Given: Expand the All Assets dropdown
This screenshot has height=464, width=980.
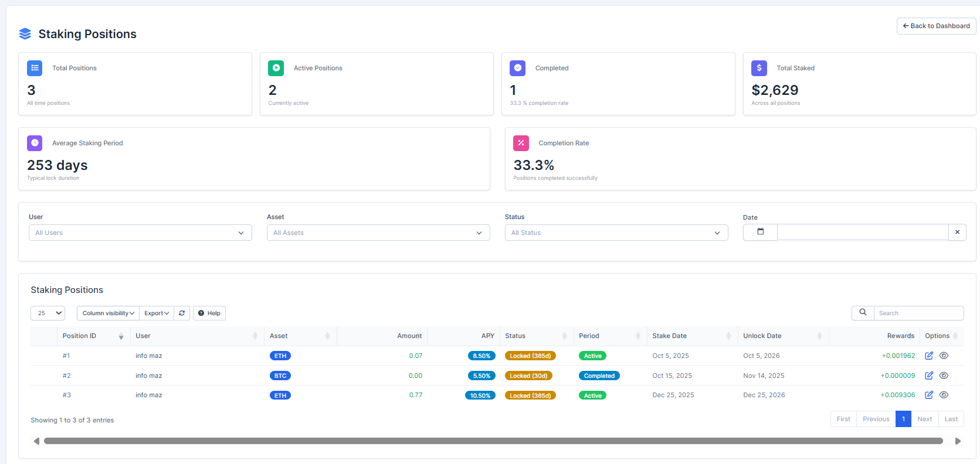Looking at the screenshot, I should pos(378,233).
